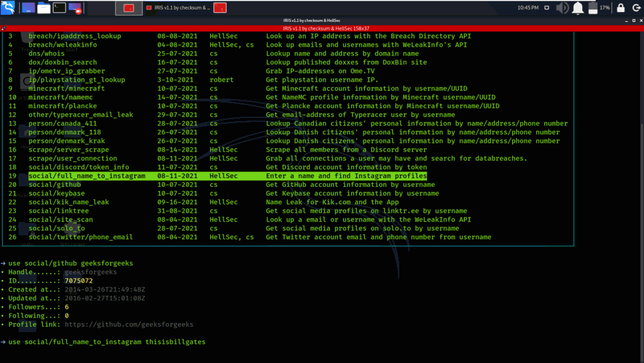Lock the screen with the padlock icon
Viewport: 644px width, 363px height.
tap(621, 8)
